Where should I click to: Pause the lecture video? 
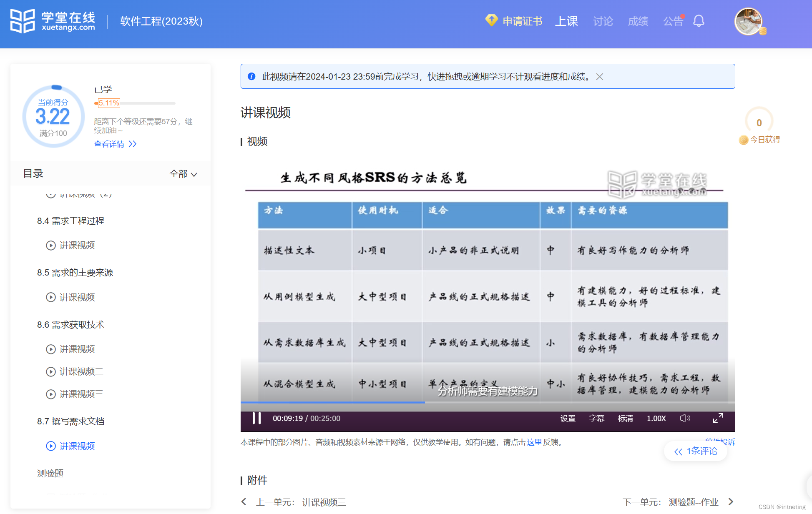[256, 418]
